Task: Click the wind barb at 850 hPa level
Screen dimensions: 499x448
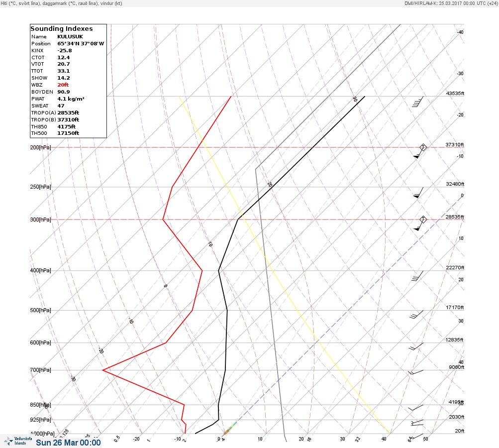Action: coord(415,408)
